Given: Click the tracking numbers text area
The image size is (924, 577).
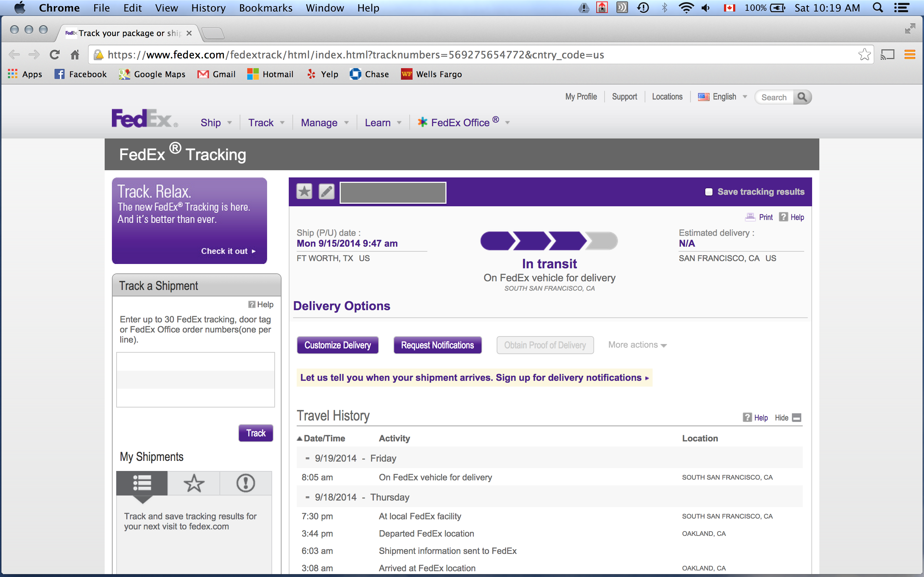Looking at the screenshot, I should 195,379.
